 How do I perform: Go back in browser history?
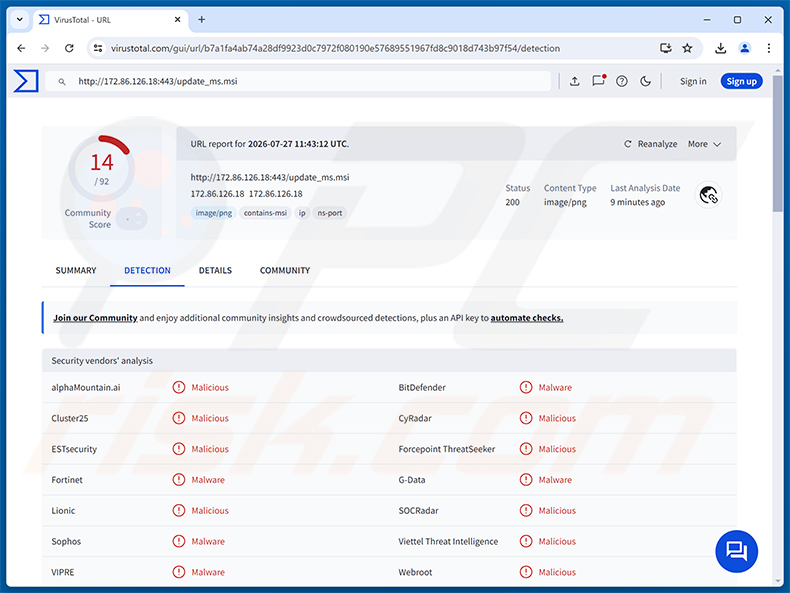21,48
